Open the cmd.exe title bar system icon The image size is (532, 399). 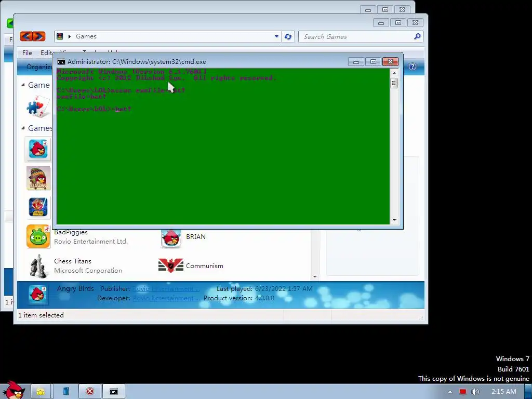61,62
